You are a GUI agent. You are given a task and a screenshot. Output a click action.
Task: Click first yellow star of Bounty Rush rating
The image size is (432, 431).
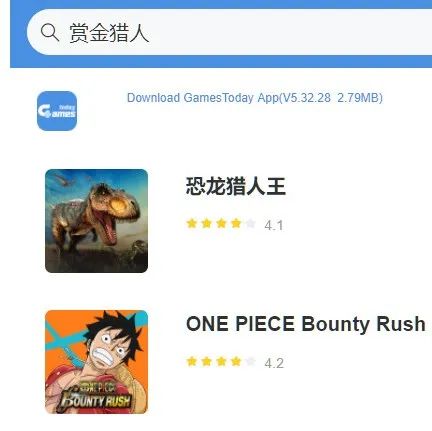(x=192, y=361)
